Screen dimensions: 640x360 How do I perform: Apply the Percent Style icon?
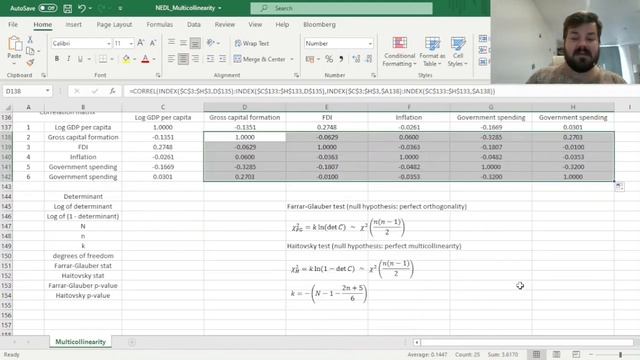coord(329,60)
